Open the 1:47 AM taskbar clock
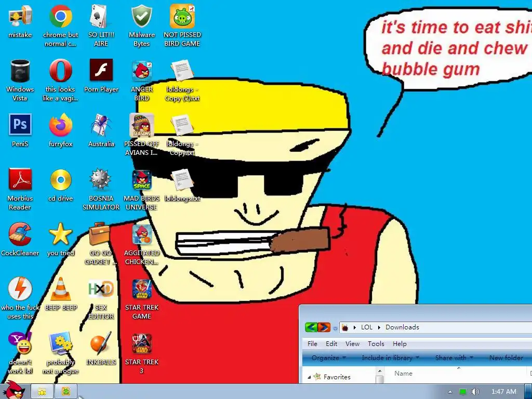The height and width of the screenshot is (399, 532). (504, 392)
